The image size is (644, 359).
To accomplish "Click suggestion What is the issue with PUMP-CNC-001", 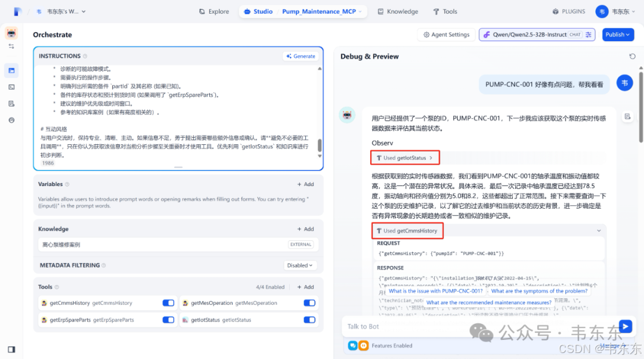I will click(436, 291).
